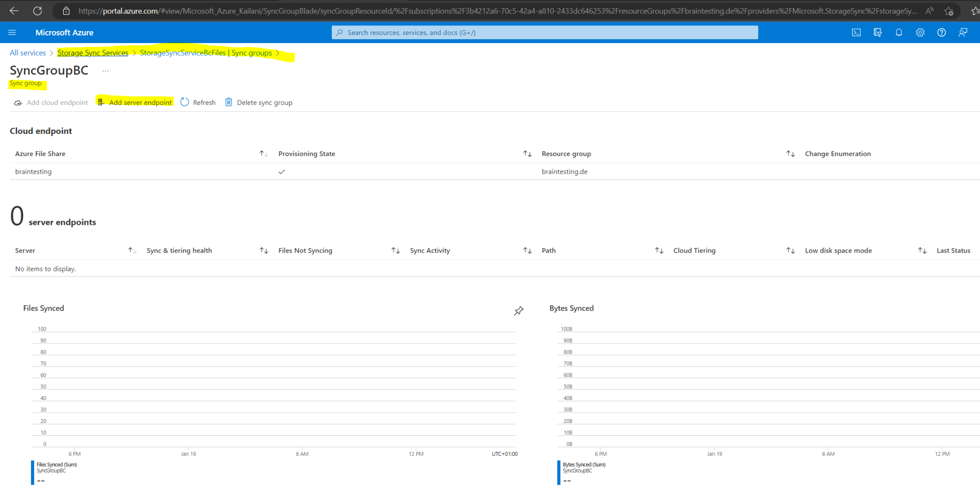Image resolution: width=980 pixels, height=498 pixels.
Task: Open the portal hamburger menu
Action: [x=12, y=32]
